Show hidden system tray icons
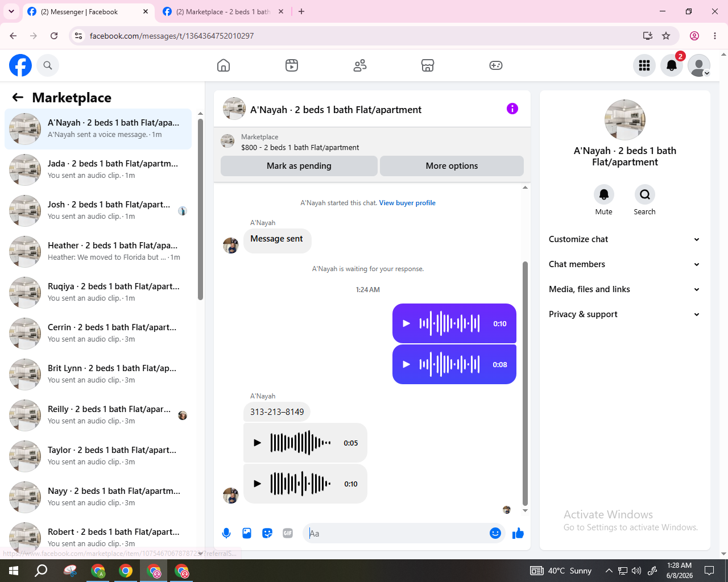This screenshot has width=728, height=582. (609, 571)
